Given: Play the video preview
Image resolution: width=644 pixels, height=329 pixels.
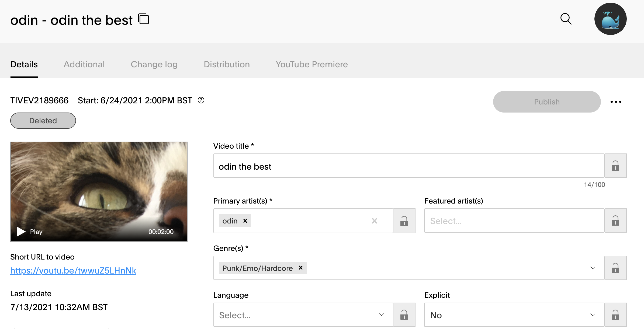Looking at the screenshot, I should point(30,232).
